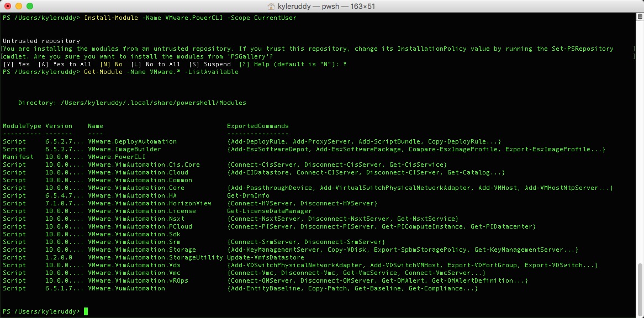Click VMware.VimAutomation.Vds module name

(x=134, y=265)
